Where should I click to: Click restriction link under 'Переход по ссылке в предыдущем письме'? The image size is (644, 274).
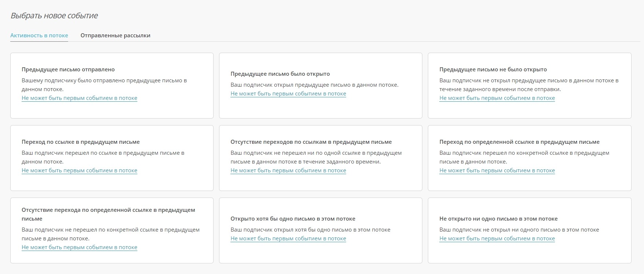coord(79,170)
